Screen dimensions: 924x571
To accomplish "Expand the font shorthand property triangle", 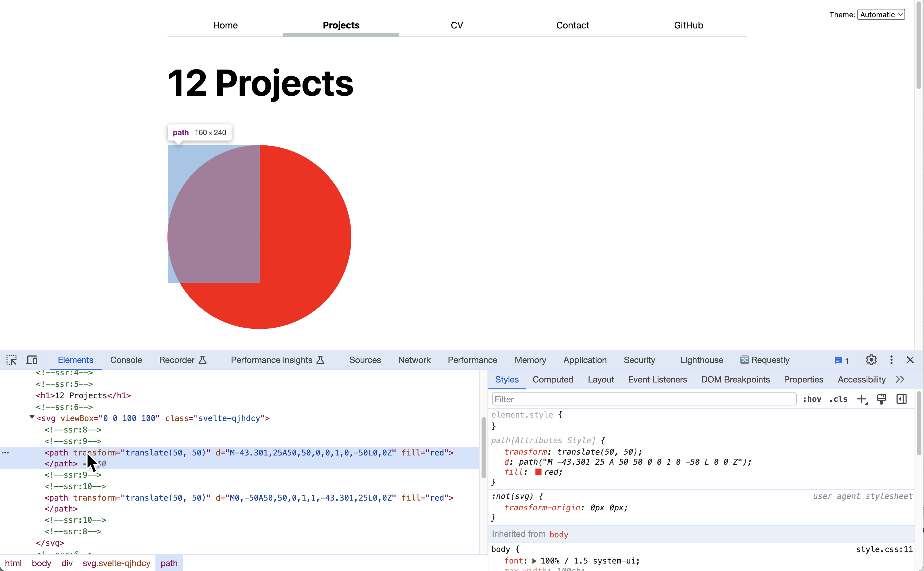I will pos(534,561).
